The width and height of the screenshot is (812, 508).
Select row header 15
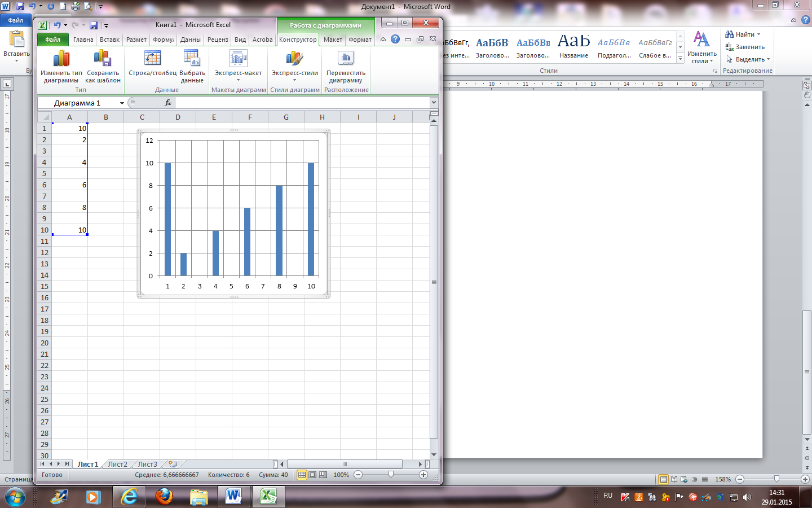click(45, 286)
